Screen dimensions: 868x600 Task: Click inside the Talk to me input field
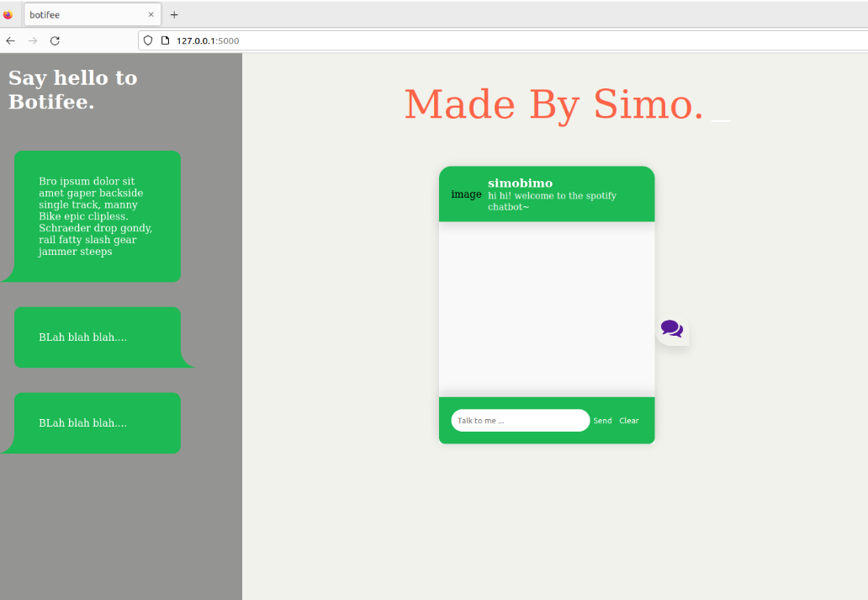pos(520,420)
